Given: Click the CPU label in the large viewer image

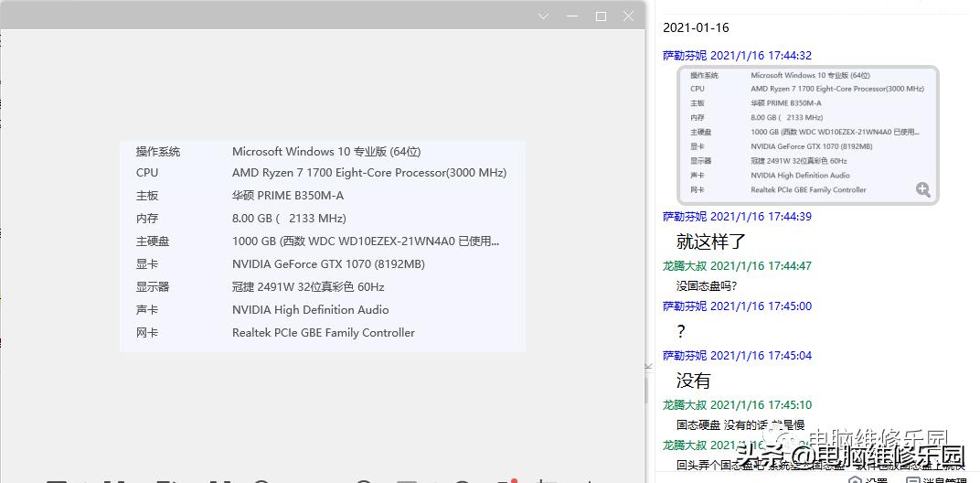Looking at the screenshot, I should 147,173.
